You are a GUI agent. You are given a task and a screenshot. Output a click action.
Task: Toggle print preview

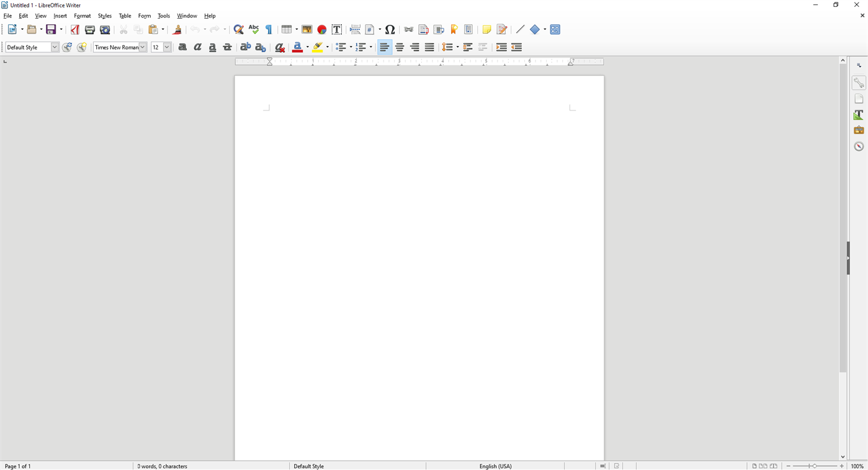(105, 29)
